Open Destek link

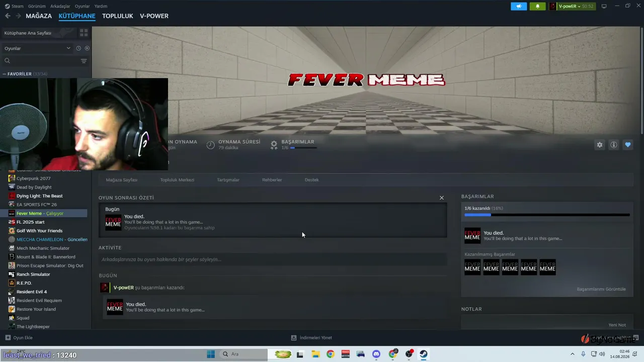pyautogui.click(x=311, y=180)
